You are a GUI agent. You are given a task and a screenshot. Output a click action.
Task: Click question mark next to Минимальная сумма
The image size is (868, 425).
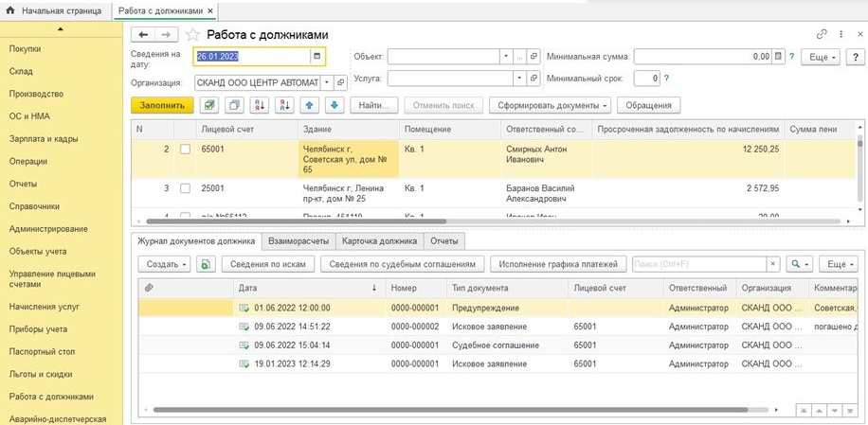(x=791, y=57)
